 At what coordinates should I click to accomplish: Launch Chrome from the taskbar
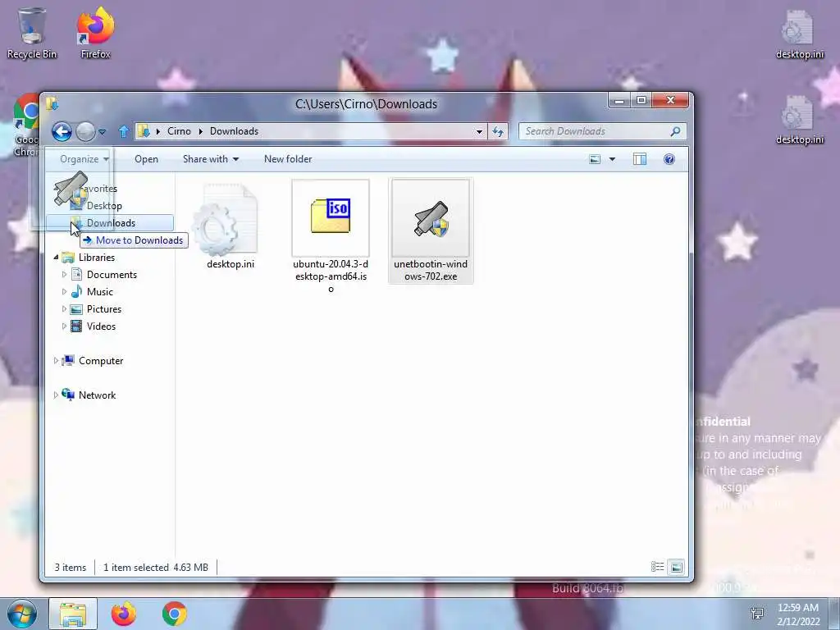click(175, 614)
